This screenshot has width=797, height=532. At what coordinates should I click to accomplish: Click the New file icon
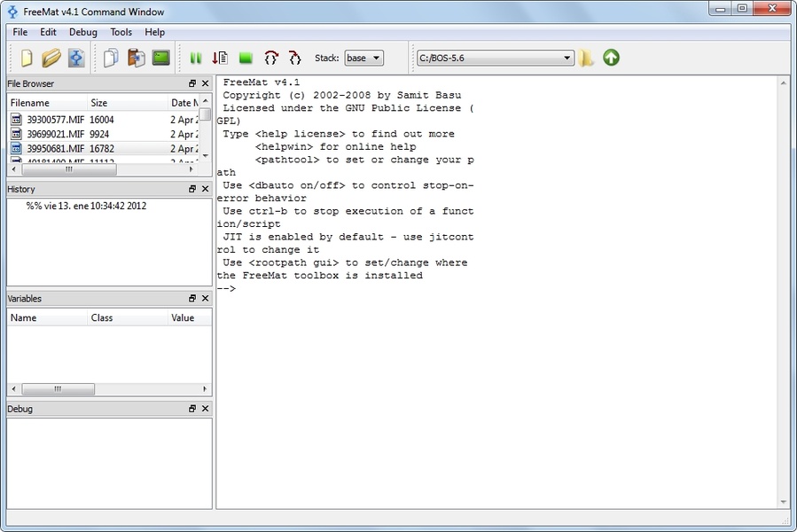[x=27, y=58]
